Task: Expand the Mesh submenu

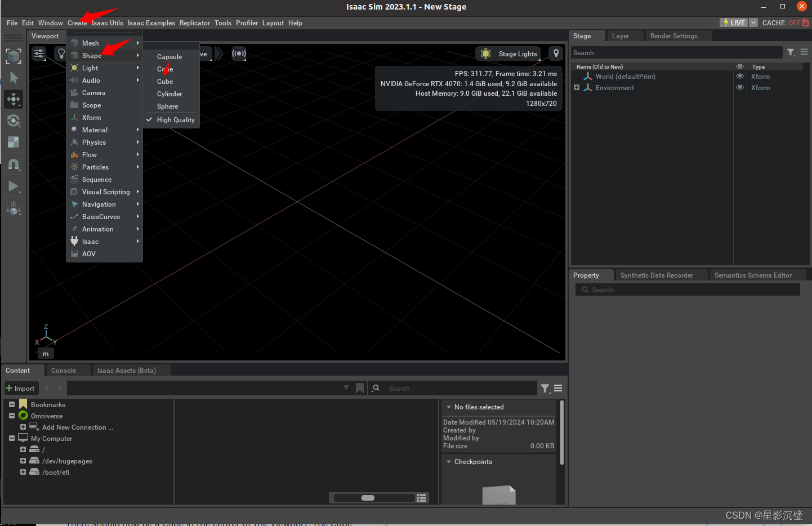Action: (x=104, y=43)
